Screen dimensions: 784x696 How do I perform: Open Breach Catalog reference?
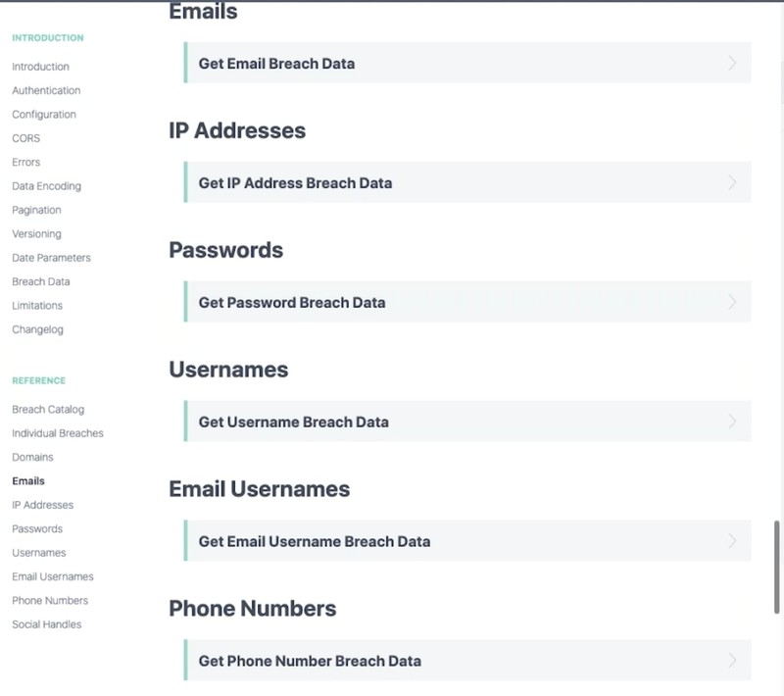click(x=48, y=409)
